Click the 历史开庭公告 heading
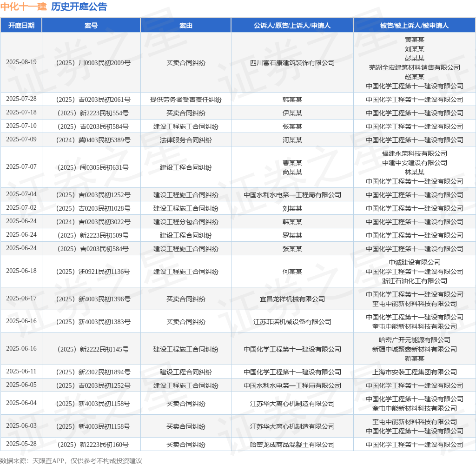The width and height of the screenshot is (476, 465). click(x=79, y=7)
